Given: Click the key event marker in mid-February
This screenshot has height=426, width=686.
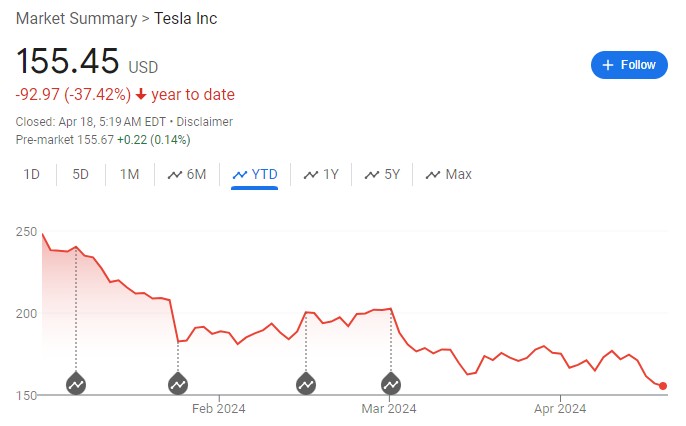Looking at the screenshot, I should point(306,383).
